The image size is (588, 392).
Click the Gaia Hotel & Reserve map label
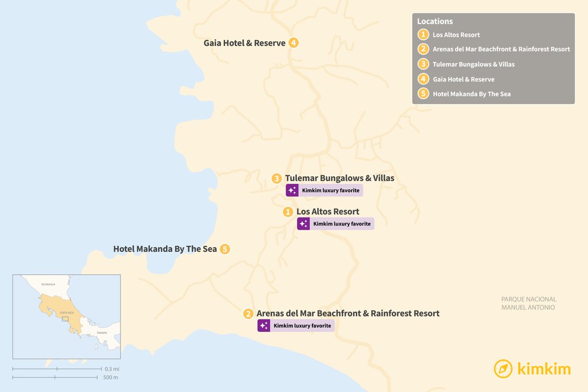click(x=244, y=43)
